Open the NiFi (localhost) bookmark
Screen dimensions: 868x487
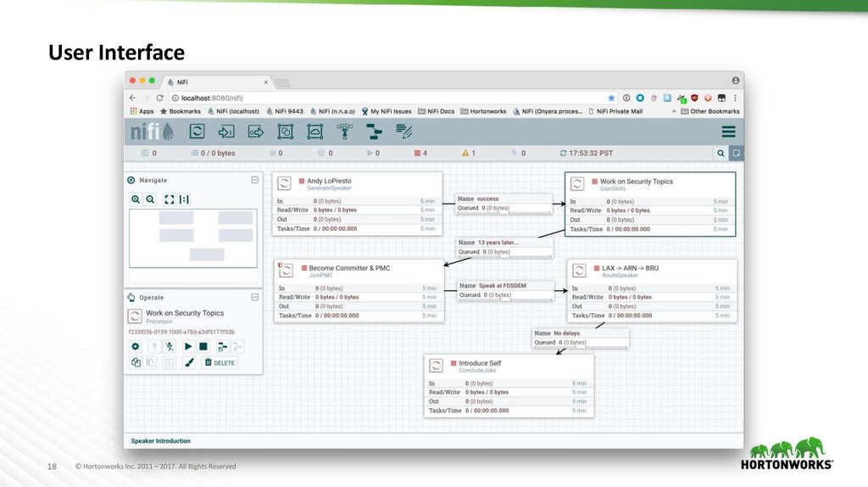click(233, 111)
